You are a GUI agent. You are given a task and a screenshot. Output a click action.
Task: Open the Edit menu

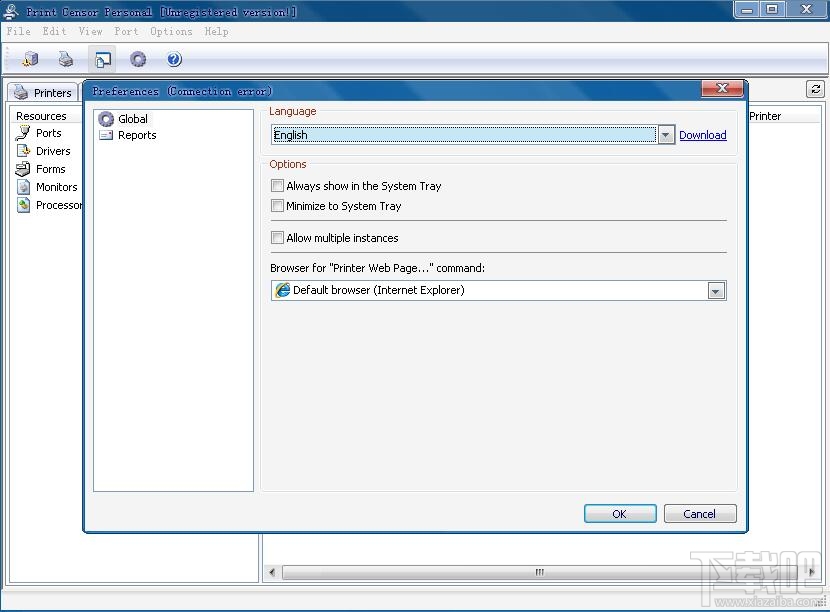55,31
